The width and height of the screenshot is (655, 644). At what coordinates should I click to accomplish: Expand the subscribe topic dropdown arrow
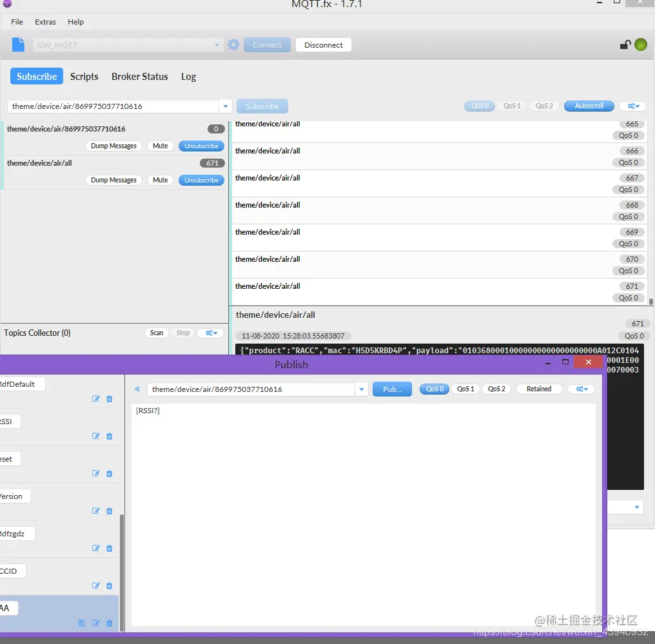pyautogui.click(x=226, y=106)
